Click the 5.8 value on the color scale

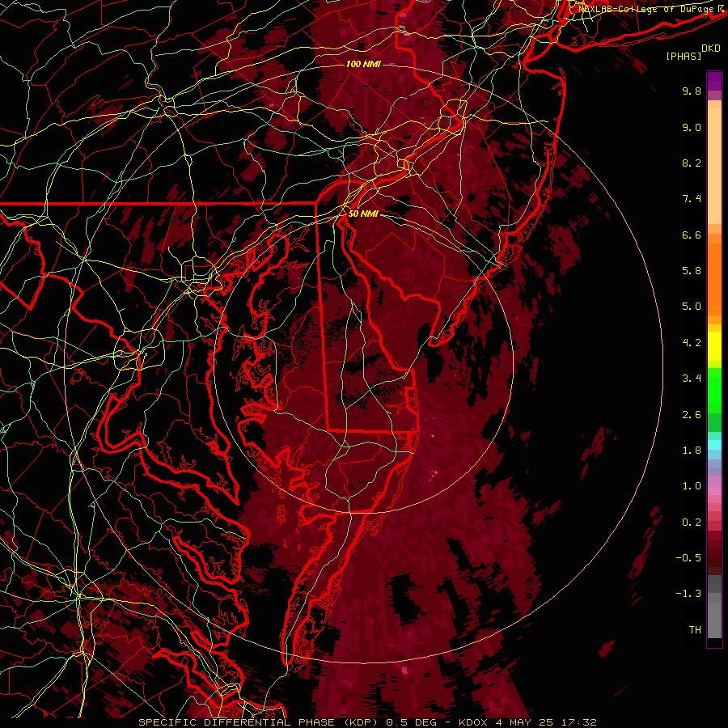click(x=692, y=271)
